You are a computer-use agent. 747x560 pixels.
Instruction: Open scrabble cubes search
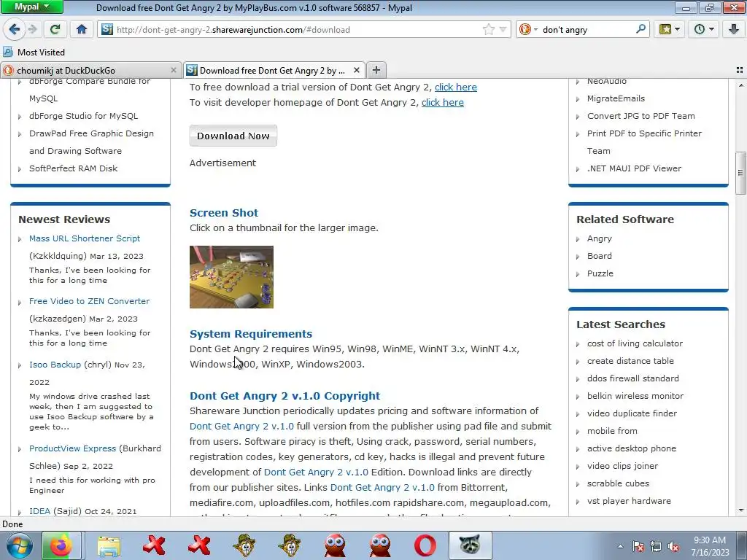click(618, 483)
